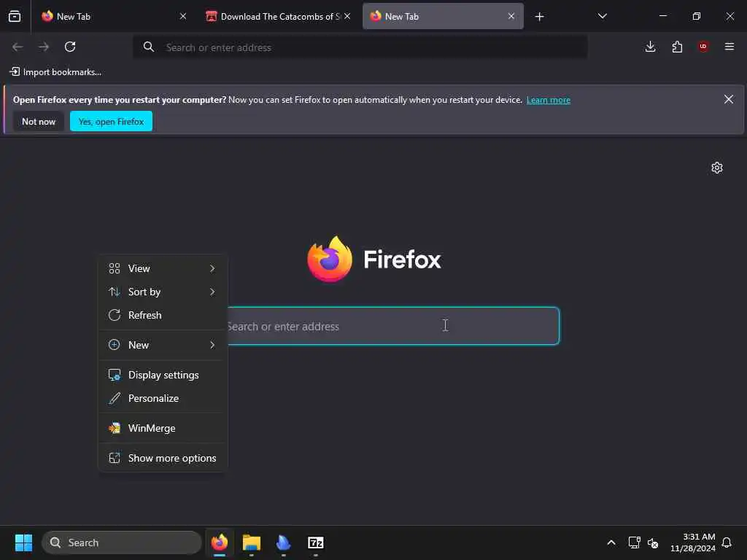747x560 pixels.
Task: Click the Windows Start button
Action: click(x=23, y=542)
